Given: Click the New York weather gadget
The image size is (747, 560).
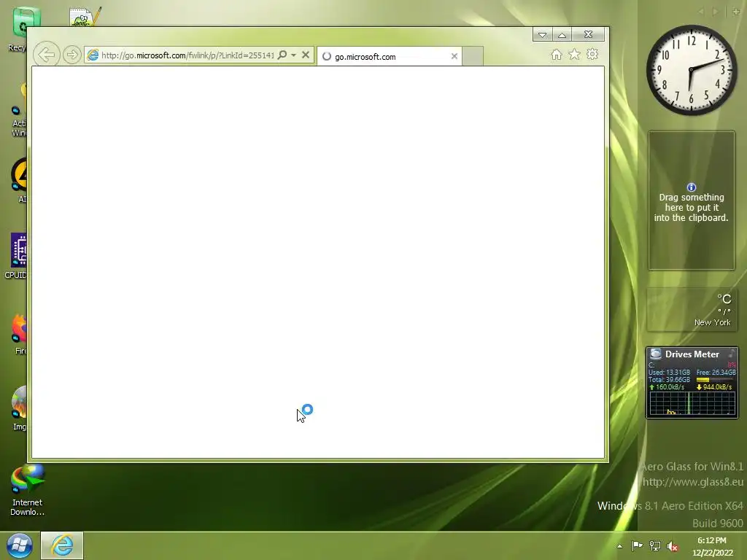Looking at the screenshot, I should [x=692, y=309].
